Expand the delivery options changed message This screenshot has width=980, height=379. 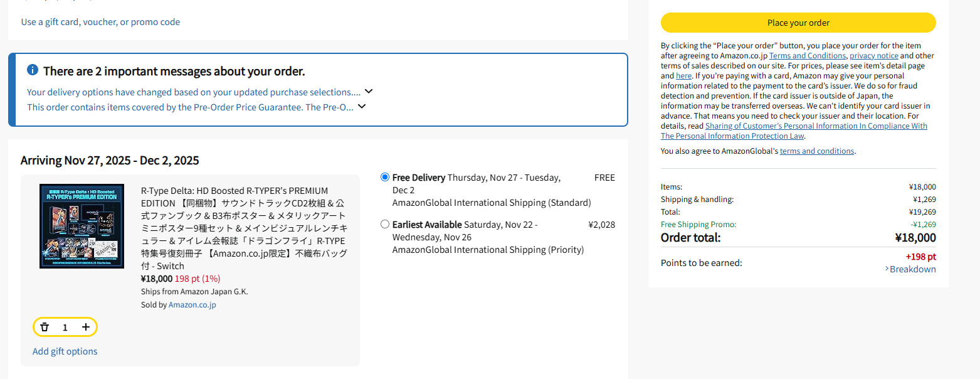369,92
